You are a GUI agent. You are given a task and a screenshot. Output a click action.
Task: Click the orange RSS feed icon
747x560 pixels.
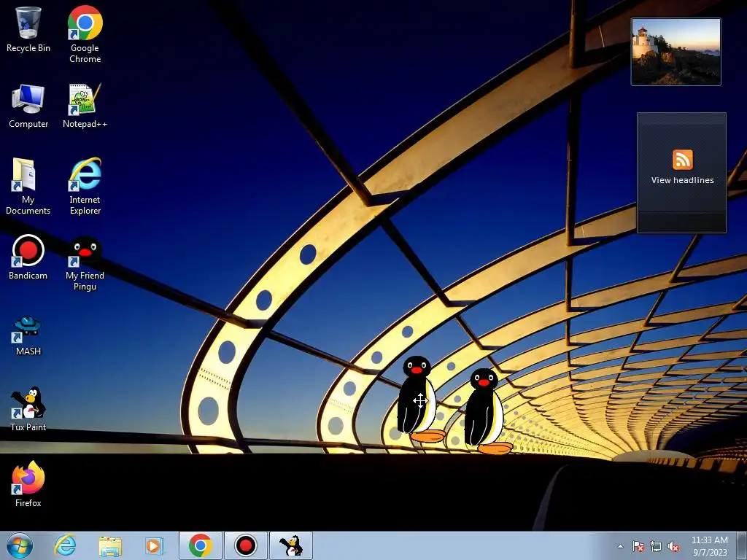682,160
